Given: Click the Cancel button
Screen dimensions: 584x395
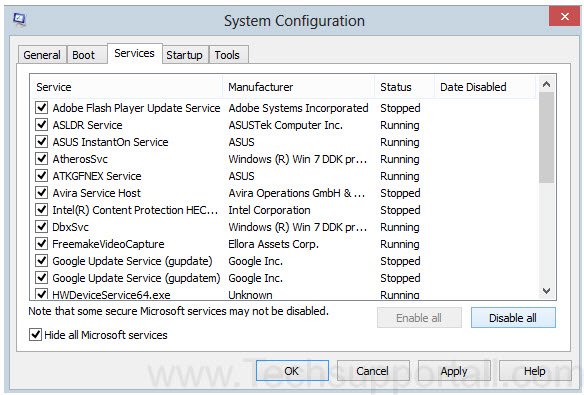Looking at the screenshot, I should click(x=373, y=371).
